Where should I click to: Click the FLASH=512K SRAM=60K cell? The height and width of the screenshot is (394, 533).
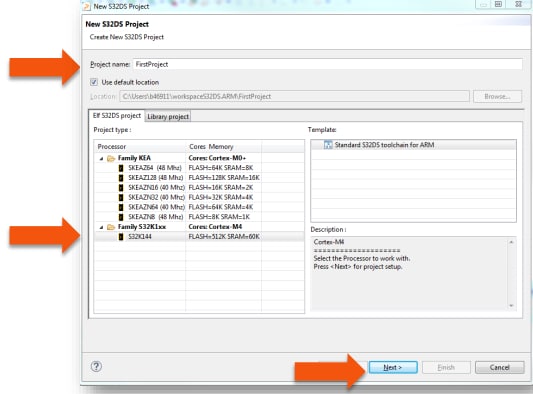click(224, 237)
